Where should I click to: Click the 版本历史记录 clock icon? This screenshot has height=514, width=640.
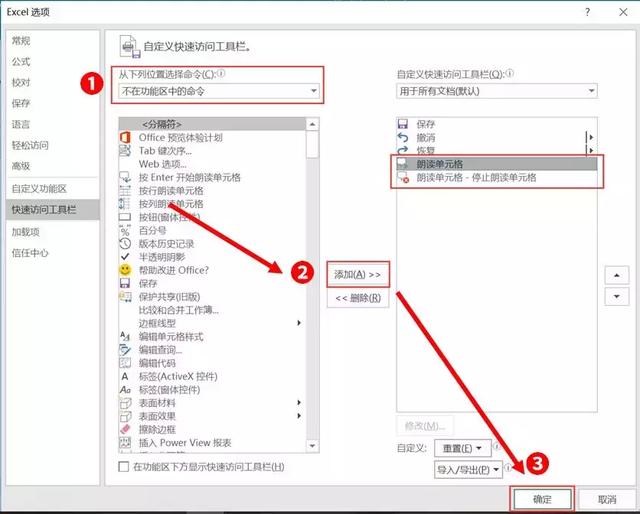125,243
